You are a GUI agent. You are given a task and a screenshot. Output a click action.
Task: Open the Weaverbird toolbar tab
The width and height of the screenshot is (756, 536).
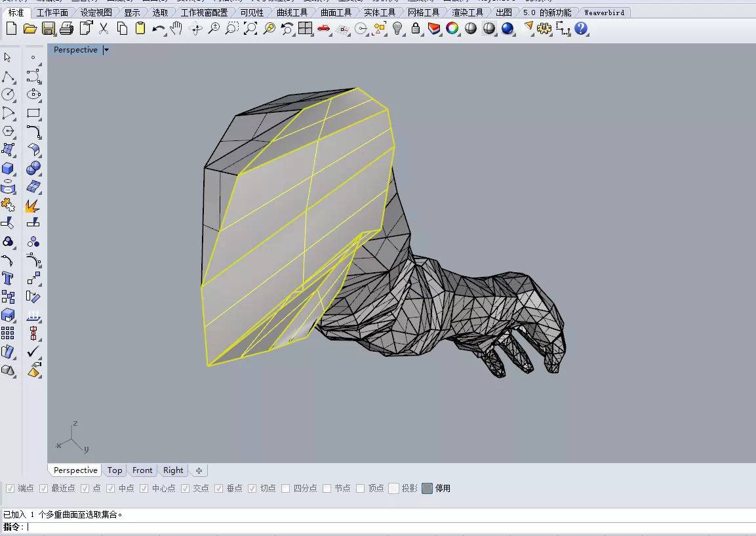click(604, 12)
